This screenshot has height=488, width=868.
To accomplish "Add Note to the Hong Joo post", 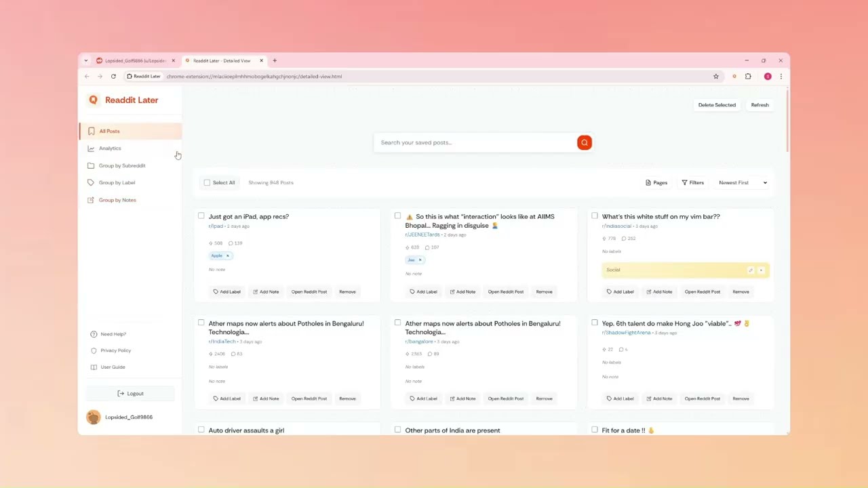I will click(x=659, y=399).
